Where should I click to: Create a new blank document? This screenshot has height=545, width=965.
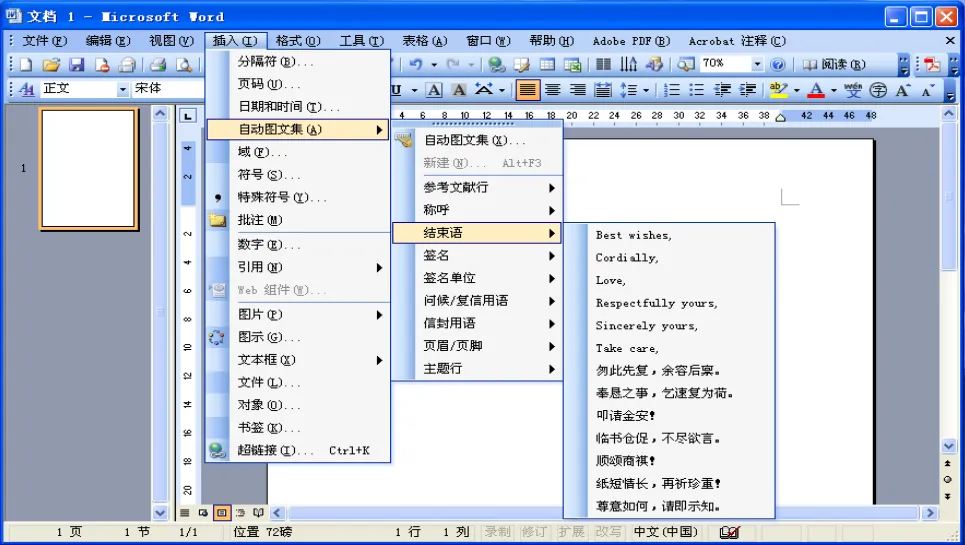[25, 65]
